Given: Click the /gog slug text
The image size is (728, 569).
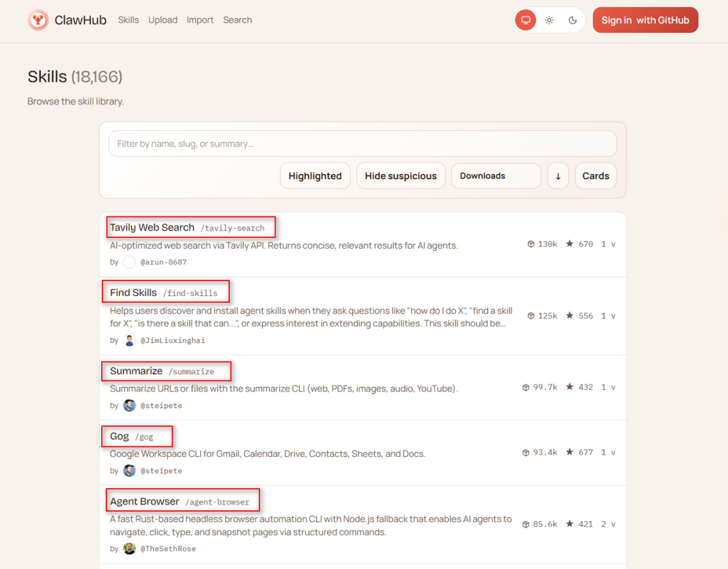Looking at the screenshot, I should 144,437.
